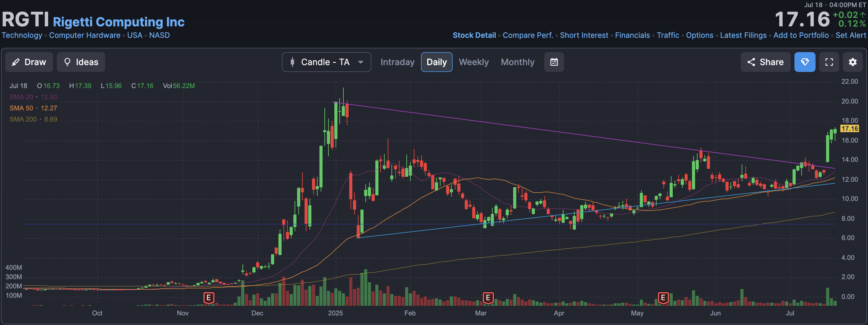Click the Jul 18 date readout in chart
Image resolution: width=868 pixels, height=325 pixels.
pyautogui.click(x=18, y=86)
